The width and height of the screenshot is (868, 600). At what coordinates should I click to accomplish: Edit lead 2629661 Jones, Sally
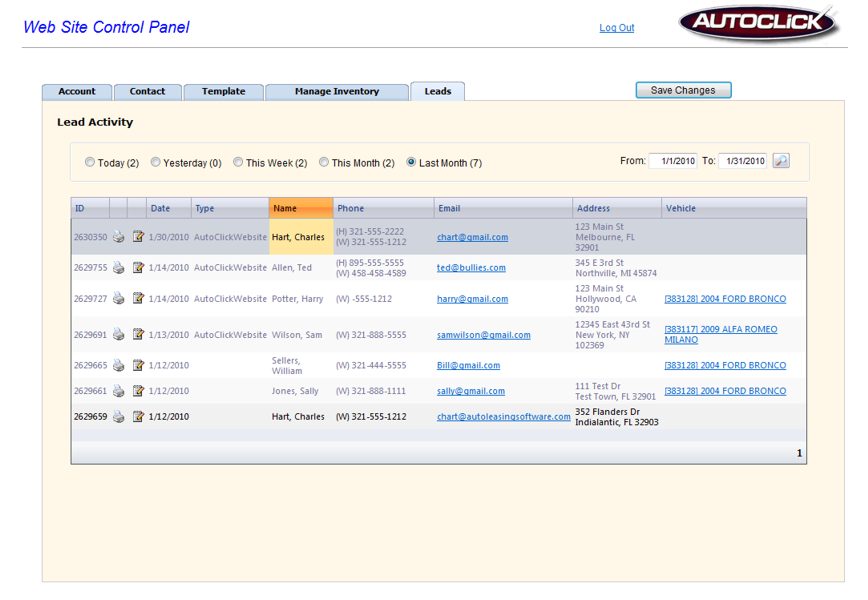(138, 391)
